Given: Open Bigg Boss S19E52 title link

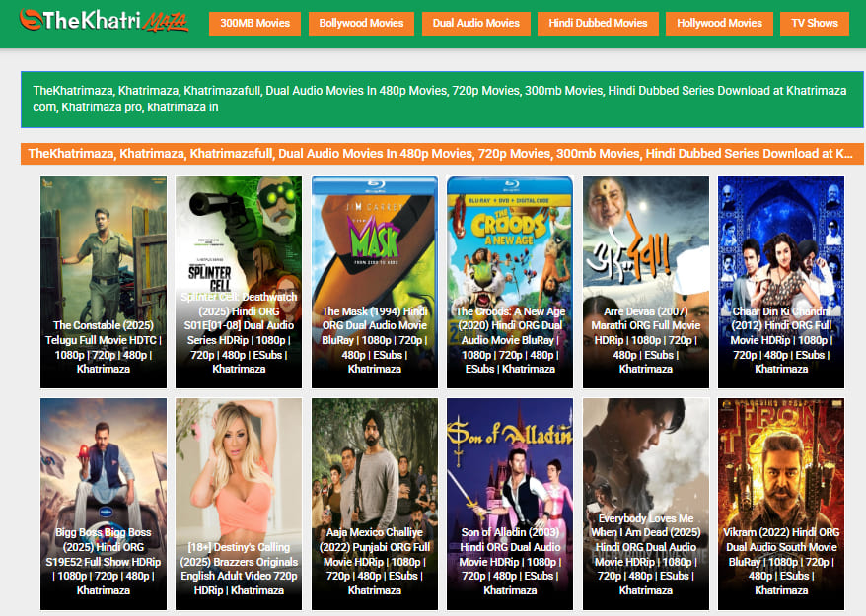Looking at the screenshot, I should coord(103,562).
